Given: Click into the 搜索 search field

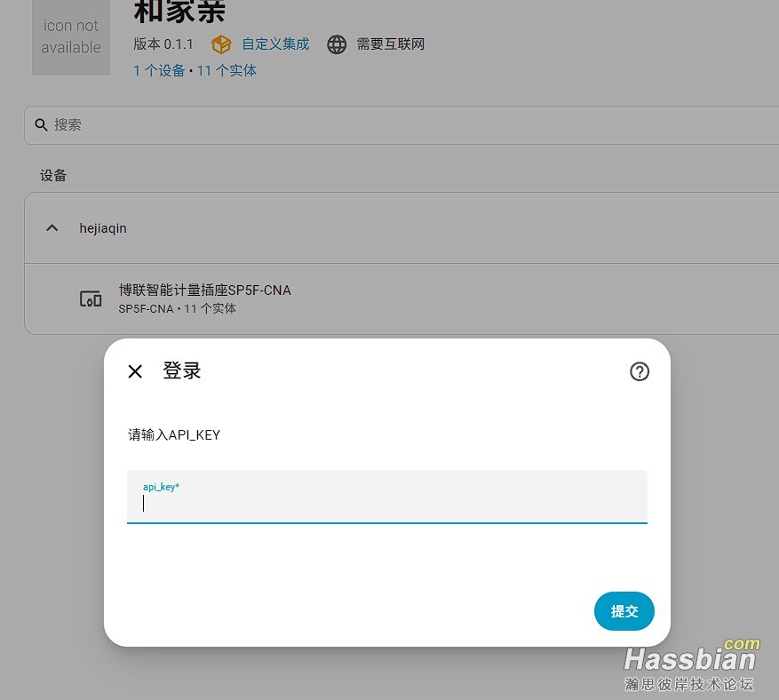Looking at the screenshot, I should pos(401,124).
